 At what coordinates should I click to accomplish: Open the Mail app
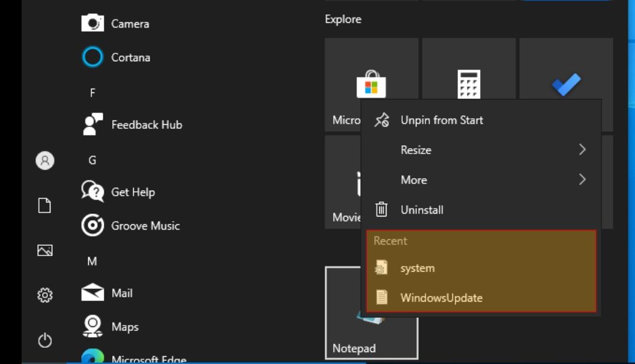pos(107,293)
